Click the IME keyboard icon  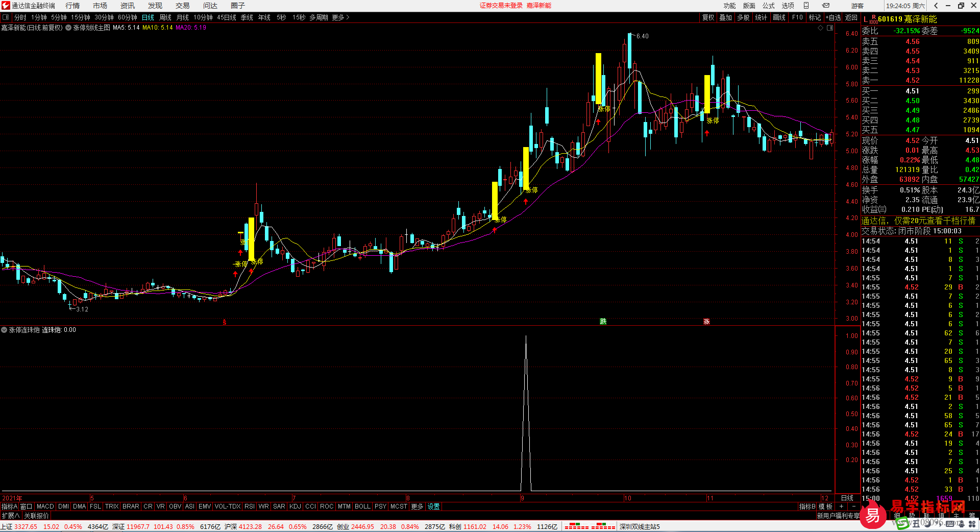point(950,524)
